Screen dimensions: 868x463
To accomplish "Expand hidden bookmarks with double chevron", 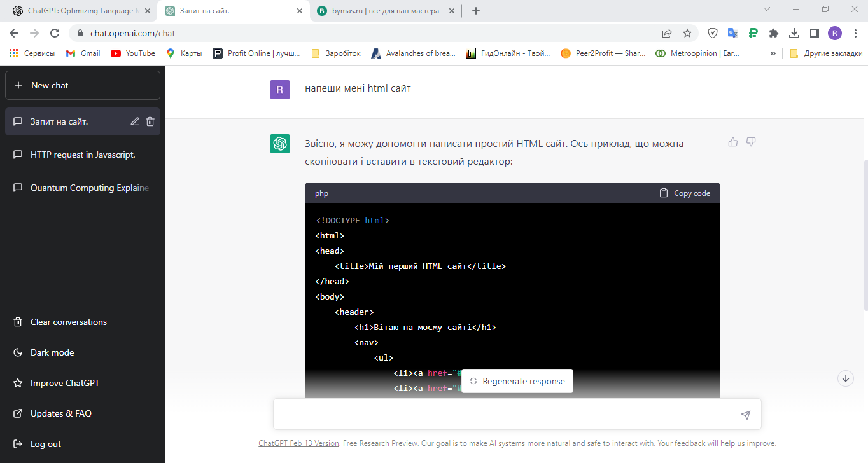I will 773,53.
